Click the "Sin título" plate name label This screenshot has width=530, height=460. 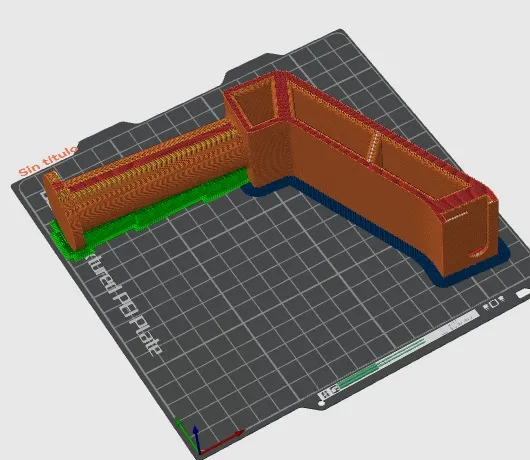(48, 162)
